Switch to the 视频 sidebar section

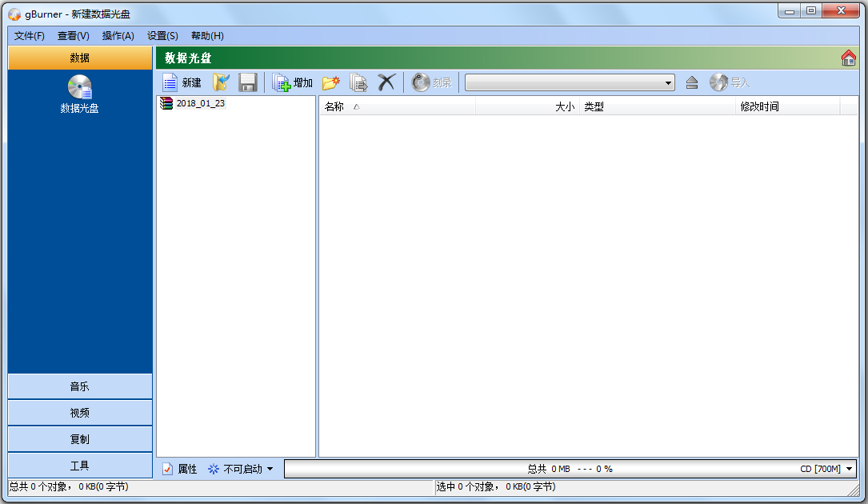click(x=80, y=413)
